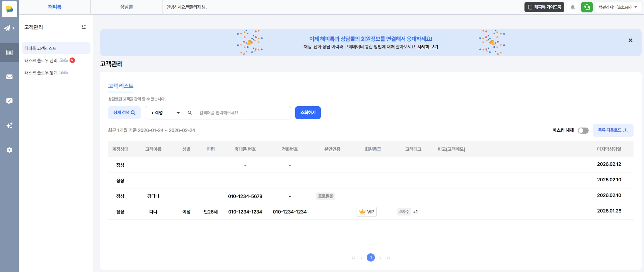Image resolution: width=644 pixels, height=272 pixels.
Task: Click the 조회하기 search button
Action: [x=308, y=113]
